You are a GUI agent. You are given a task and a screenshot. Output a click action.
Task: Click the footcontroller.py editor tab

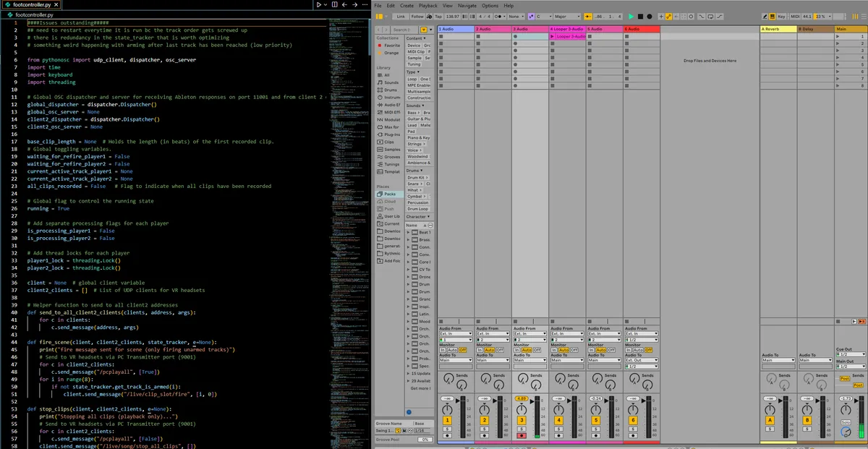click(x=31, y=4)
